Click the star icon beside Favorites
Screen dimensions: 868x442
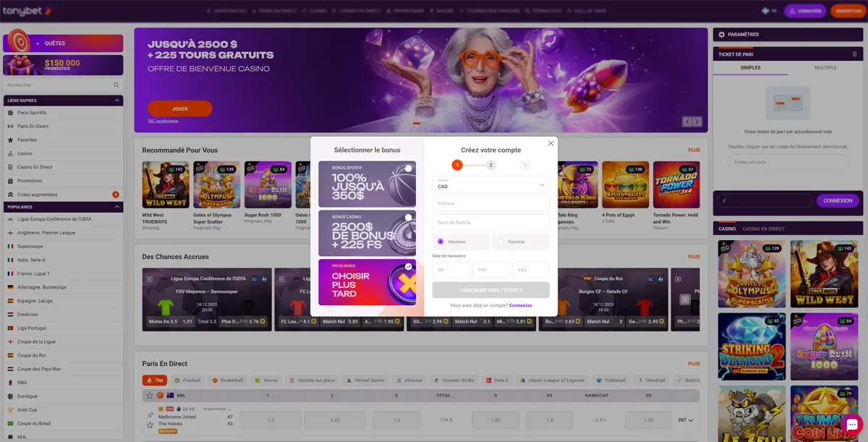click(x=10, y=140)
